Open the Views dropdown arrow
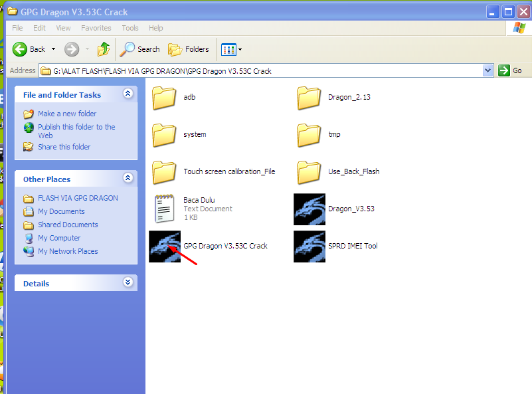The height and width of the screenshot is (394, 532). click(240, 50)
